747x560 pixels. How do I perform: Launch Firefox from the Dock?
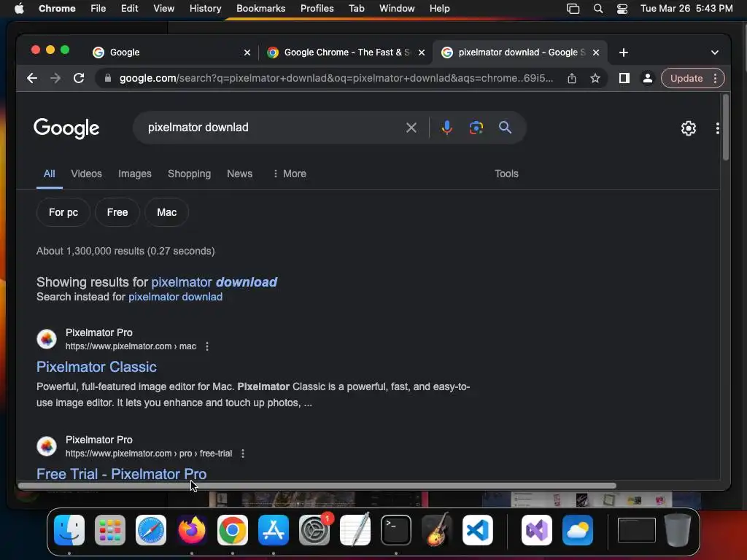192,529
